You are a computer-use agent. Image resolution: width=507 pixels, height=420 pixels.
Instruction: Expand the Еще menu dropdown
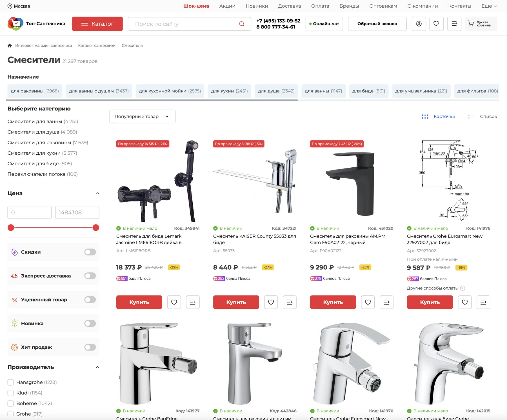coord(489,6)
